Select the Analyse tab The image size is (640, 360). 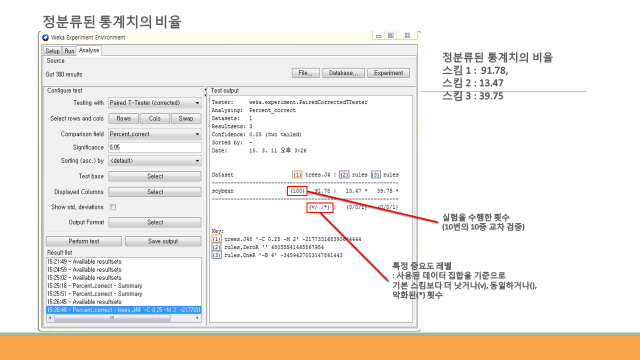click(89, 50)
